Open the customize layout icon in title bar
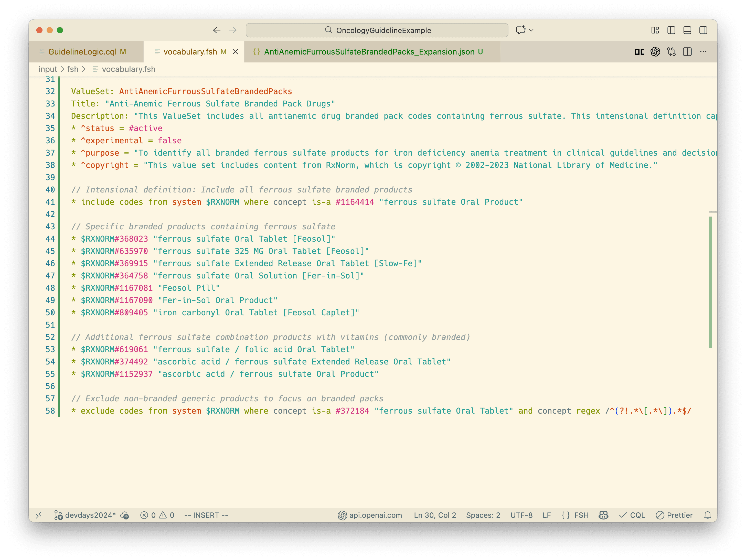The image size is (746, 560). [656, 30]
